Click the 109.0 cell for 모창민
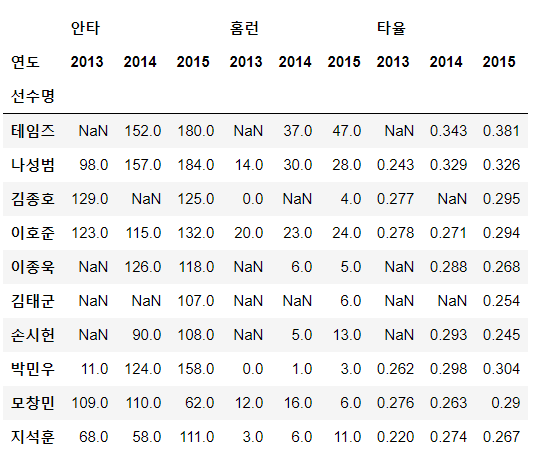 tap(90, 403)
